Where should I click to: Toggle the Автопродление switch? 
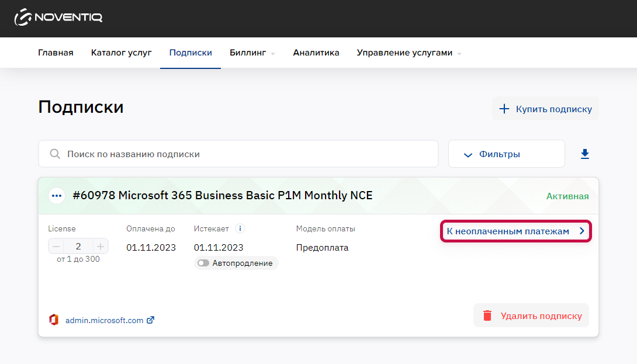203,264
